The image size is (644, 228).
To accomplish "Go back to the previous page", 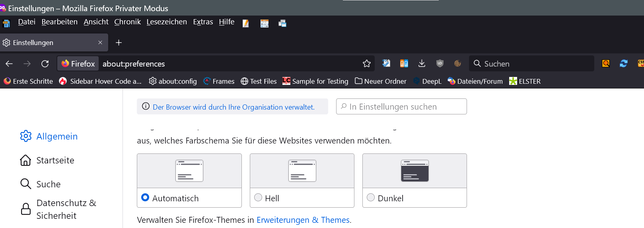I will [x=9, y=64].
